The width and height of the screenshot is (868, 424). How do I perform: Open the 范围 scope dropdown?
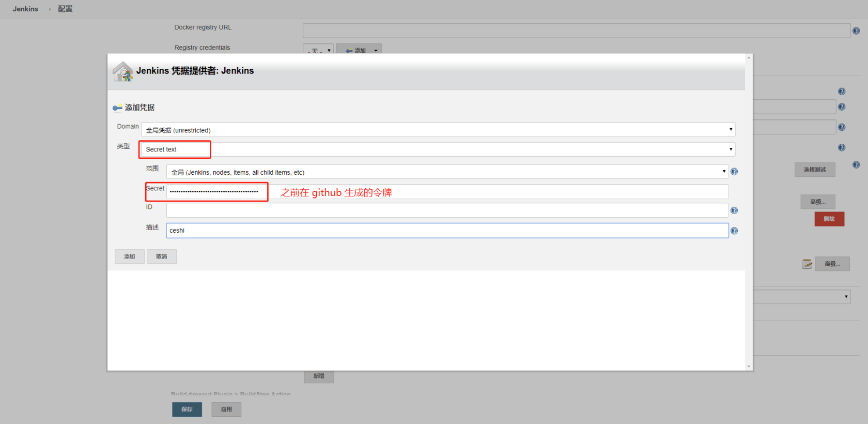[x=447, y=172]
